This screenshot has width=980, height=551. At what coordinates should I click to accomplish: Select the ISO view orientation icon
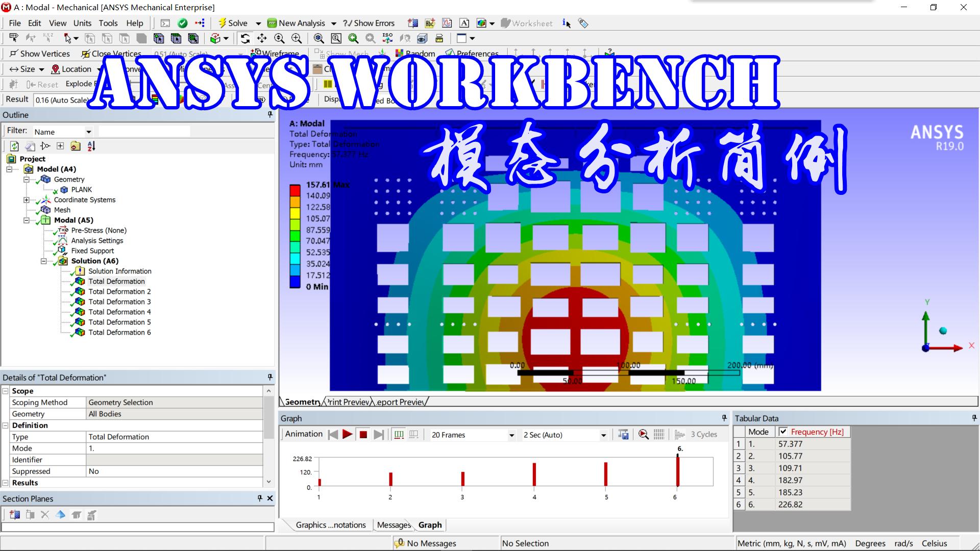(x=388, y=38)
